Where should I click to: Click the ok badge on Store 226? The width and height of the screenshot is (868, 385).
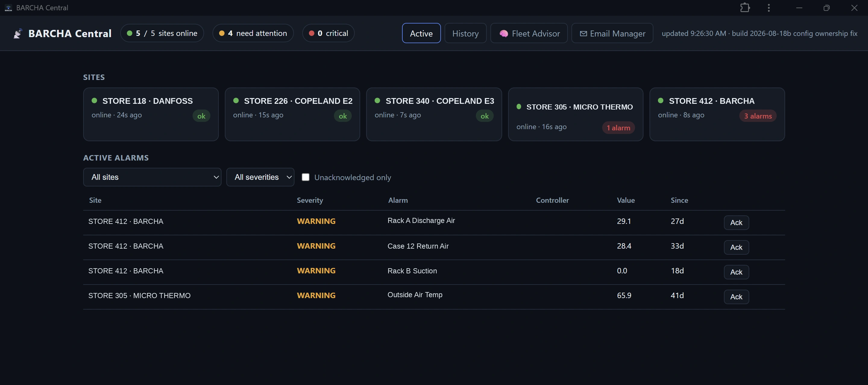tap(343, 116)
